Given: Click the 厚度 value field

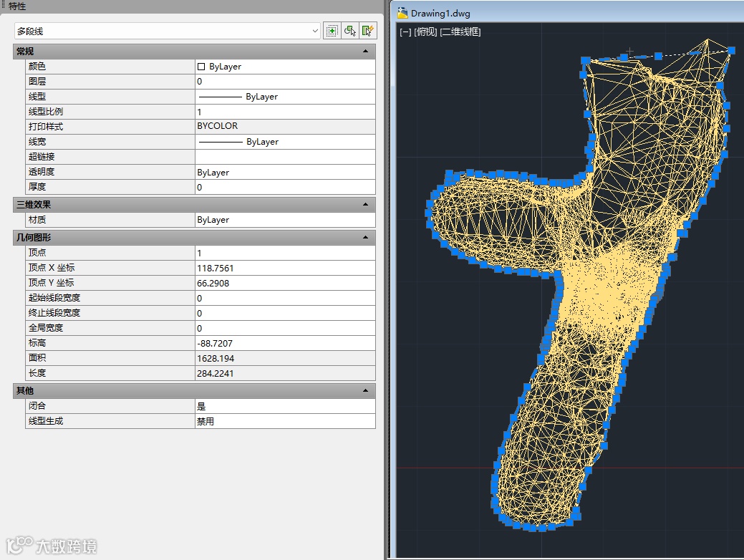Looking at the screenshot, I should (x=285, y=187).
